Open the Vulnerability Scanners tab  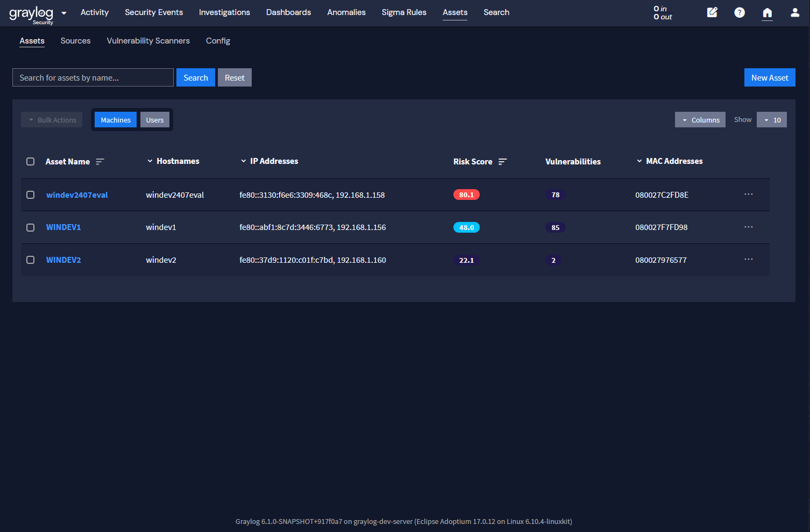click(x=148, y=41)
